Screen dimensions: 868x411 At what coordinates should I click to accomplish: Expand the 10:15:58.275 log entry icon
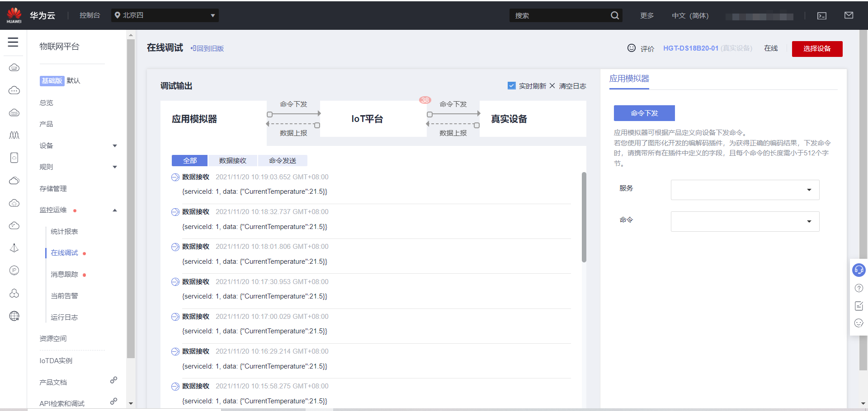click(175, 386)
